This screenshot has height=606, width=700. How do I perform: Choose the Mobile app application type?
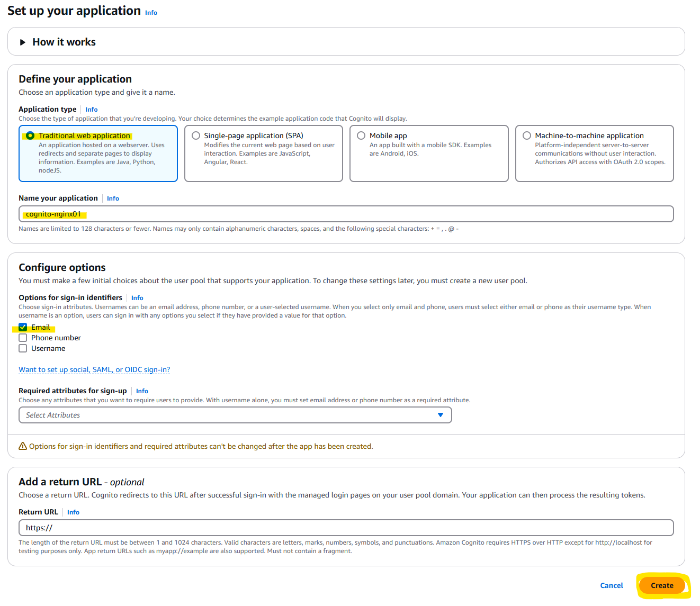(361, 135)
